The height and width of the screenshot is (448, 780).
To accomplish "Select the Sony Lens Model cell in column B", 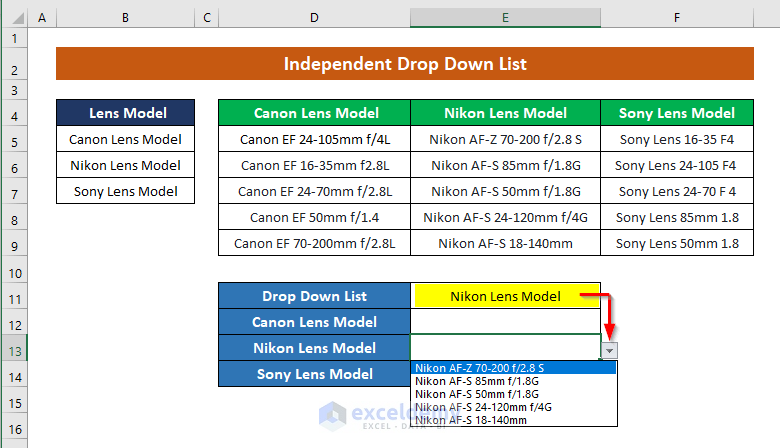I will click(125, 191).
